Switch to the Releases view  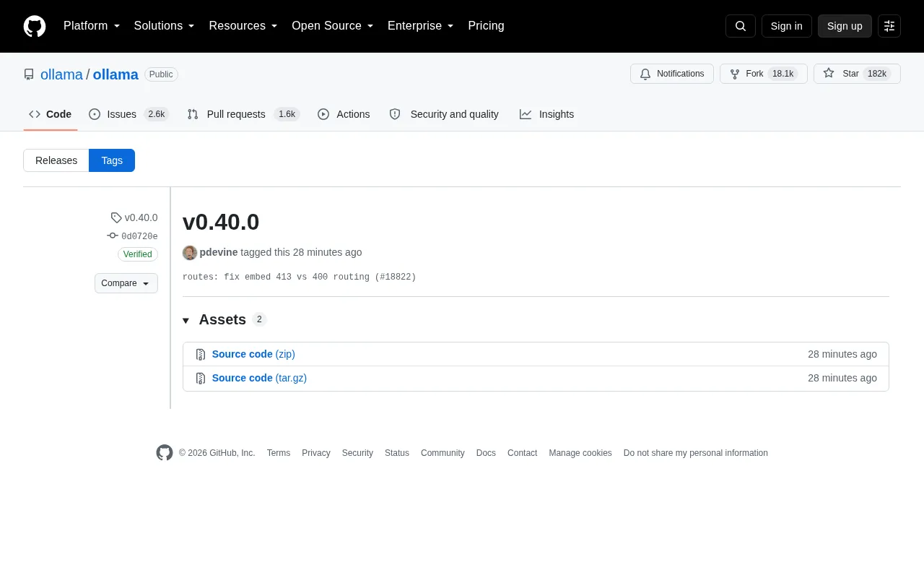click(x=56, y=160)
